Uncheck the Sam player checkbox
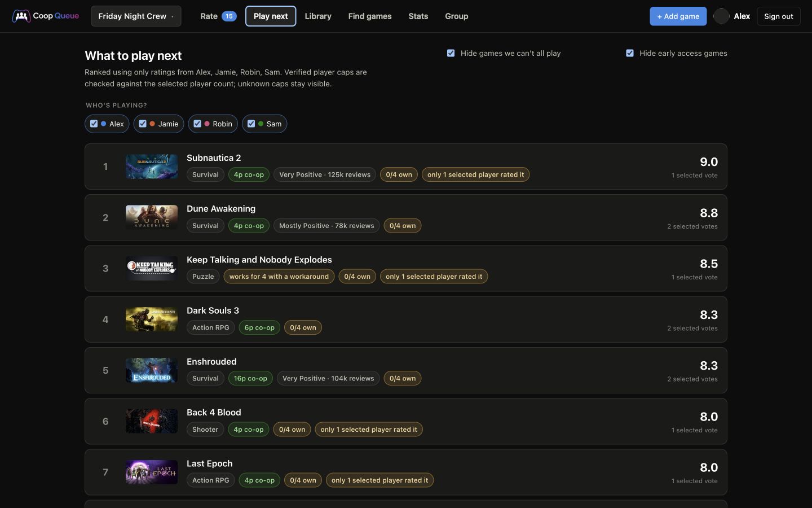Viewport: 812px width, 508px height. 251,124
